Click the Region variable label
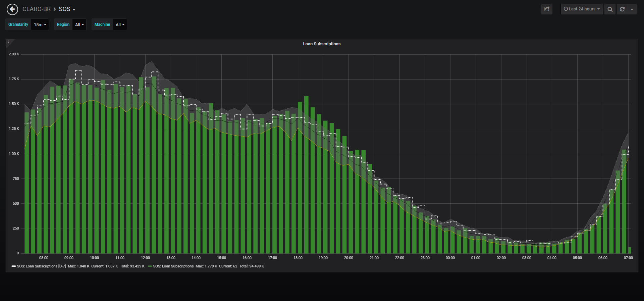This screenshot has width=644, height=301. coord(63,24)
